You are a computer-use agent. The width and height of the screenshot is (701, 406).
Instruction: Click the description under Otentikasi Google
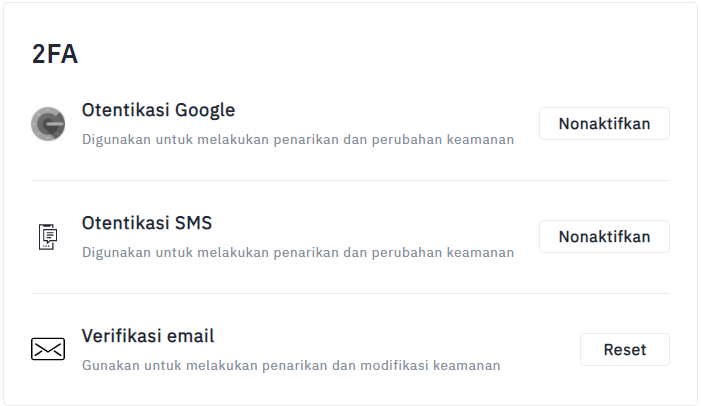[x=298, y=140]
